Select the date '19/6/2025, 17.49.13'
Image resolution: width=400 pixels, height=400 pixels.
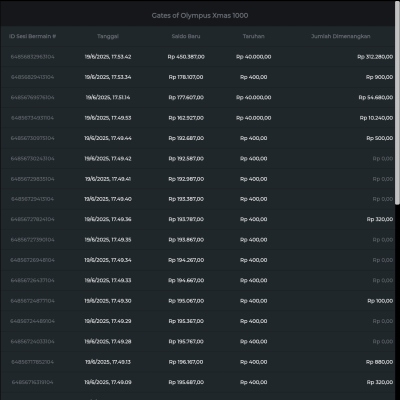(x=108, y=362)
